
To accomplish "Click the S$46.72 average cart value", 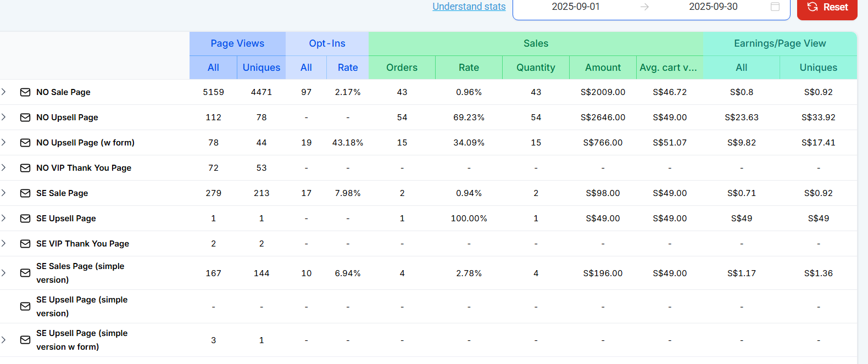I will click(670, 92).
